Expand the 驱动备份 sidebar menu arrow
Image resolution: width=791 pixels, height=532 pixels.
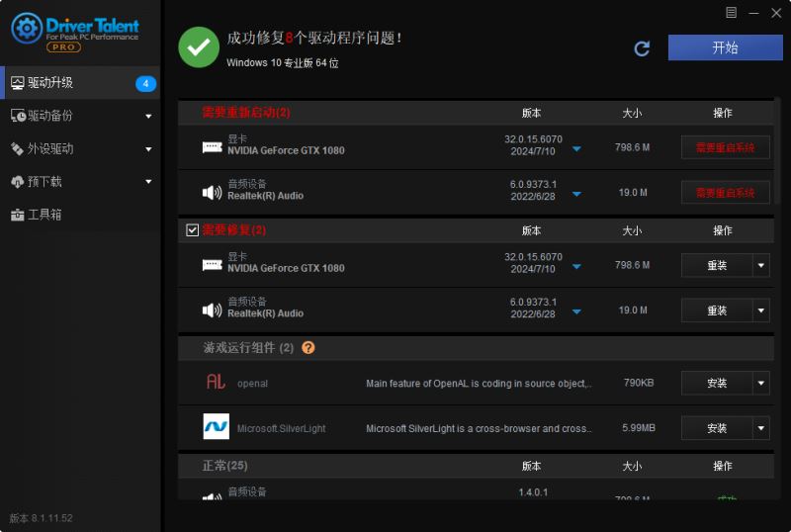tap(148, 117)
